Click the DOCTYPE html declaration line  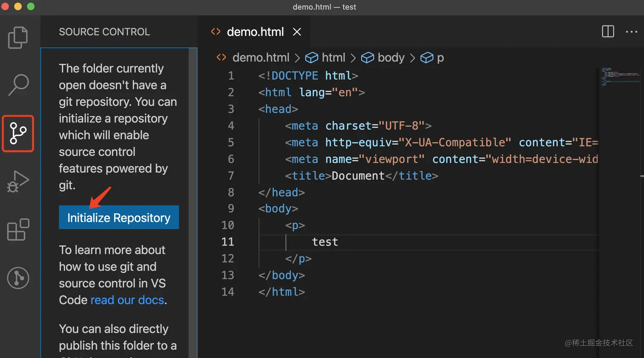308,75
